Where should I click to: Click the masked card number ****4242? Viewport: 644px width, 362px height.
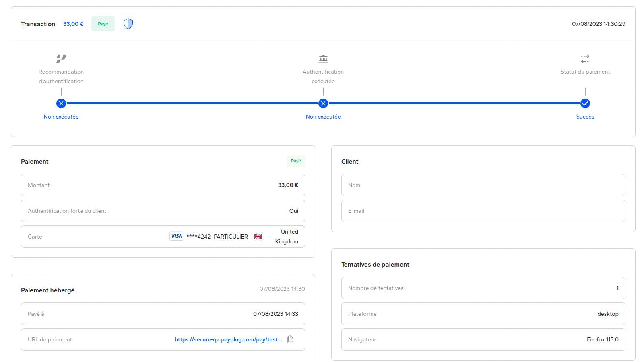coord(198,237)
